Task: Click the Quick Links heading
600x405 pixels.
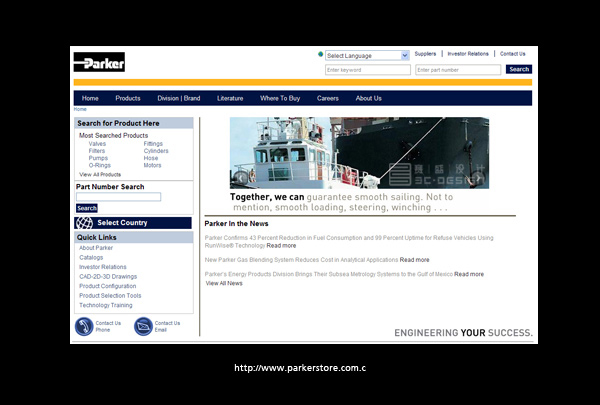Action: 96,237
